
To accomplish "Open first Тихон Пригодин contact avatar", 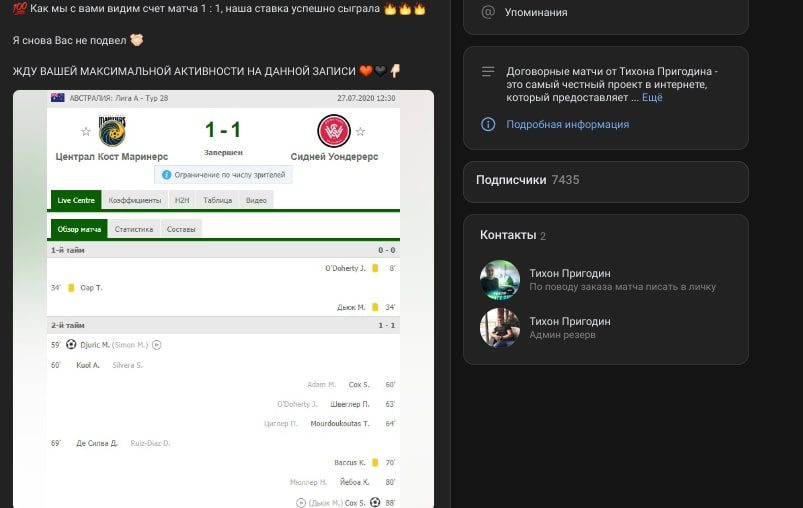I will [x=500, y=280].
